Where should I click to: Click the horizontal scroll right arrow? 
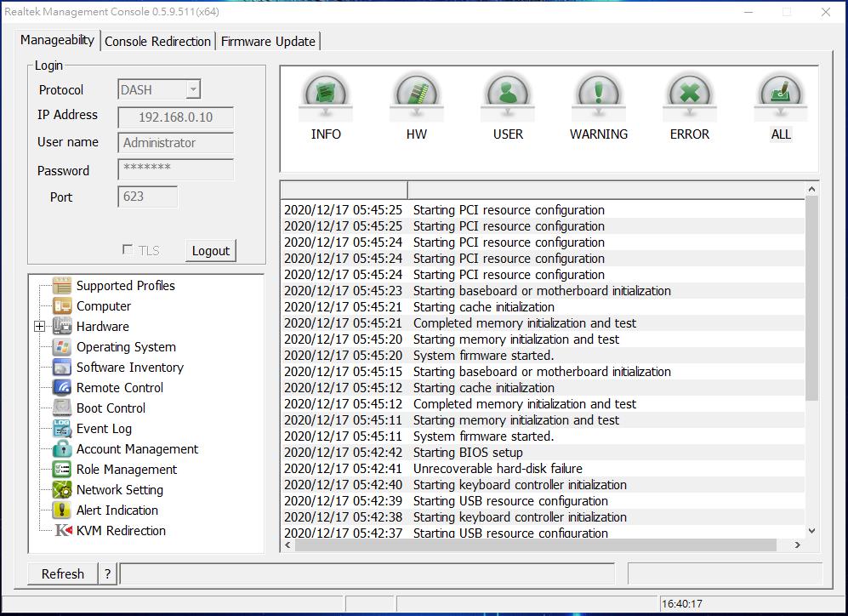[797, 545]
